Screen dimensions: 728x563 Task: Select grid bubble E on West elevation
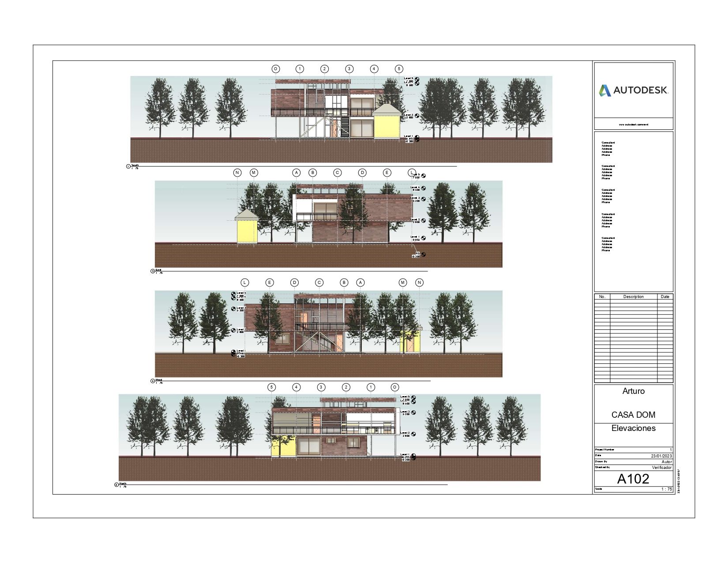270,283
